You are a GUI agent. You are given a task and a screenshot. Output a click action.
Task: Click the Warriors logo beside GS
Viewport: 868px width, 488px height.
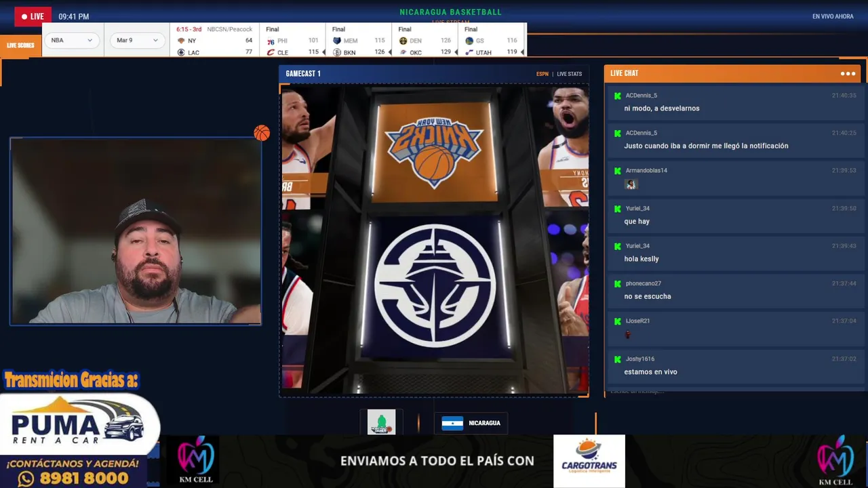pyautogui.click(x=469, y=41)
